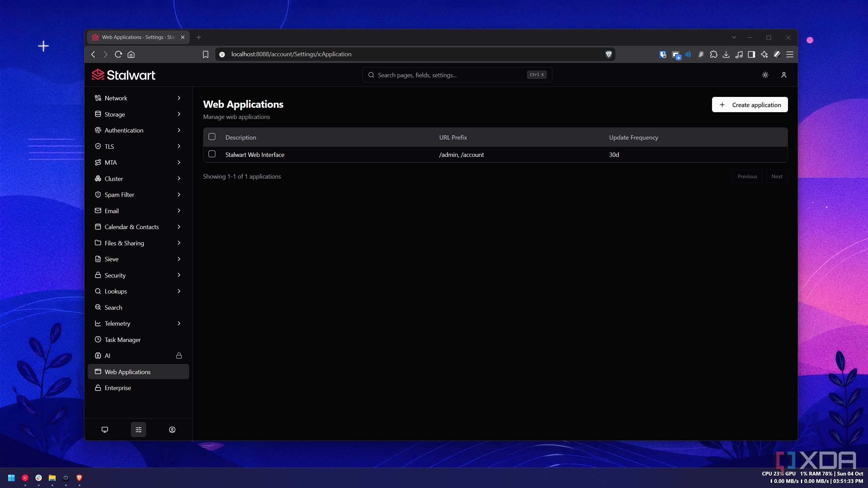Select the settings sliders icon in sidebar footer
Image resolution: width=868 pixels, height=488 pixels.
pyautogui.click(x=138, y=429)
